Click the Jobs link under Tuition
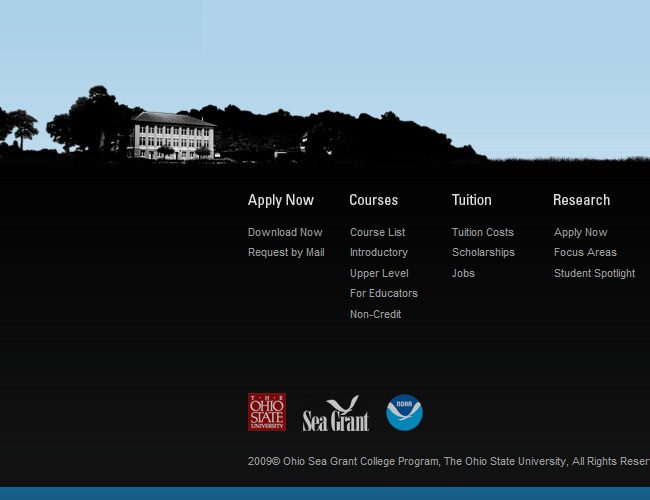The width and height of the screenshot is (650, 500). click(463, 273)
